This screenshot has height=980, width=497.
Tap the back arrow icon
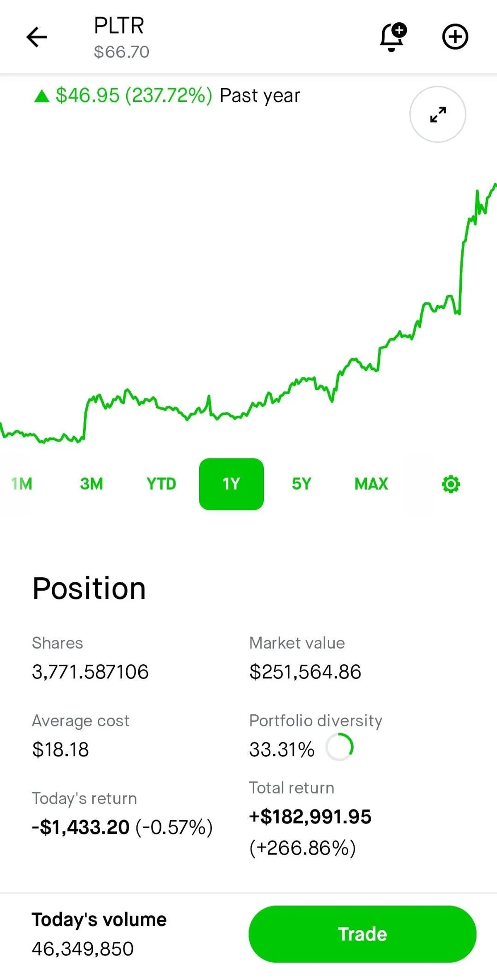pos(36,37)
